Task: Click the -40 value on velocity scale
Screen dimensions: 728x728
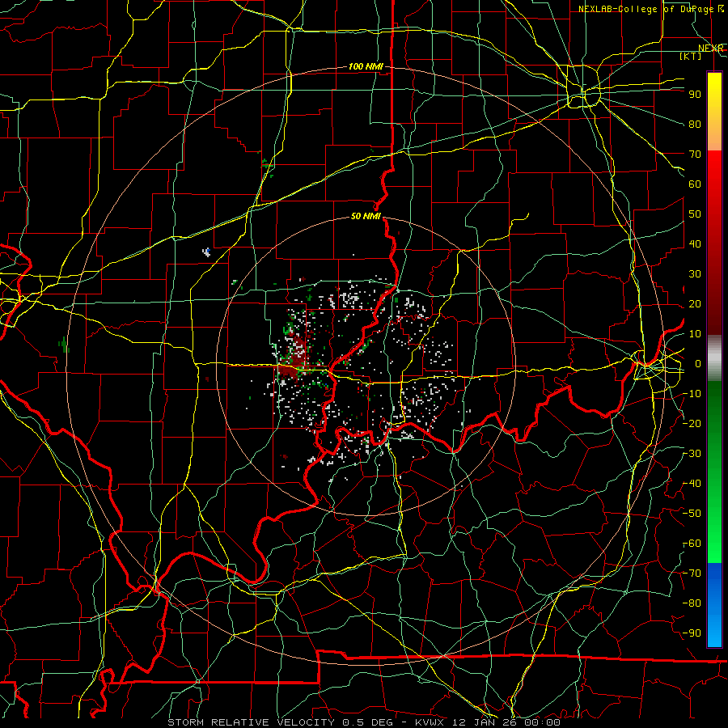Action: [x=692, y=484]
